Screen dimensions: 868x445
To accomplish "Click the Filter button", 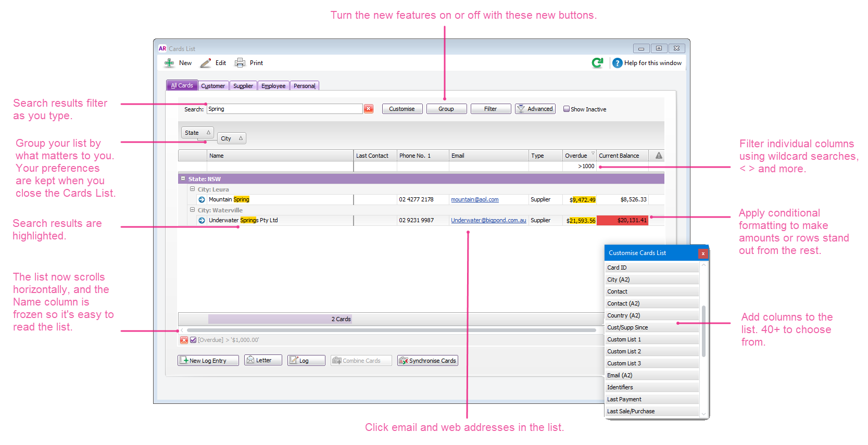I will tap(490, 109).
